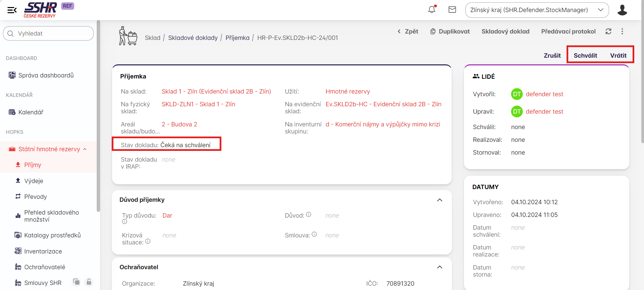This screenshot has height=290, width=644.
Task: Open the three-dot more options menu
Action: [622, 31]
